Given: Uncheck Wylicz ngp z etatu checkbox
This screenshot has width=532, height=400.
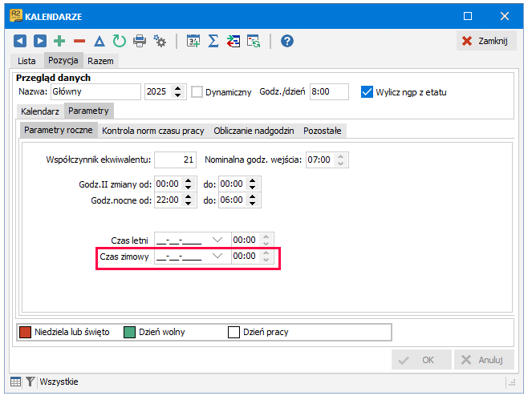Looking at the screenshot, I should pyautogui.click(x=367, y=92).
